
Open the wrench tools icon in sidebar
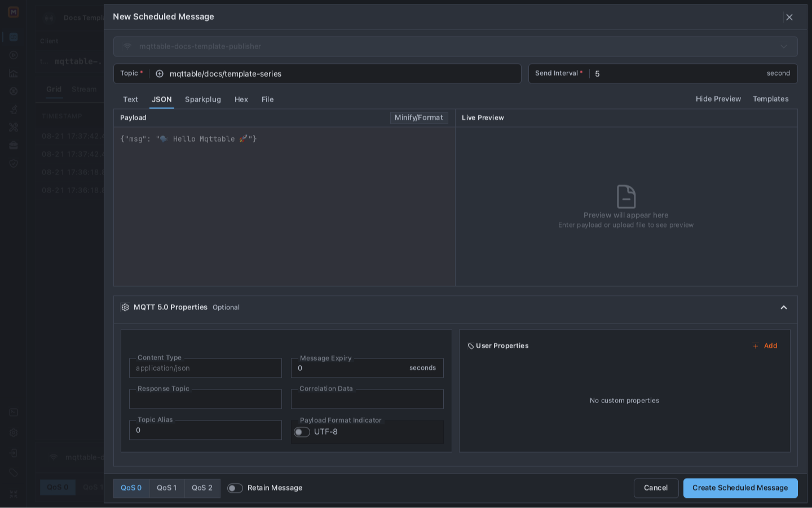coord(14,128)
